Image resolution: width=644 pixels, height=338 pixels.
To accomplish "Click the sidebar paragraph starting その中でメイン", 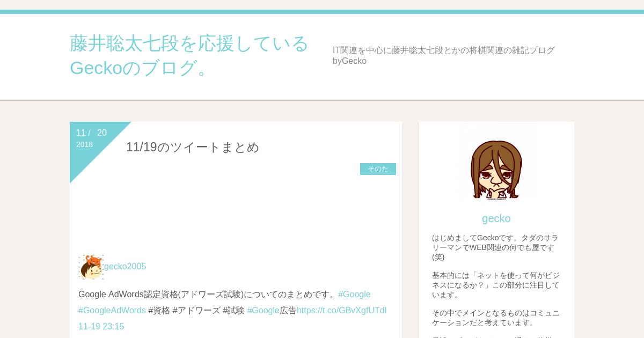I will point(496,318).
